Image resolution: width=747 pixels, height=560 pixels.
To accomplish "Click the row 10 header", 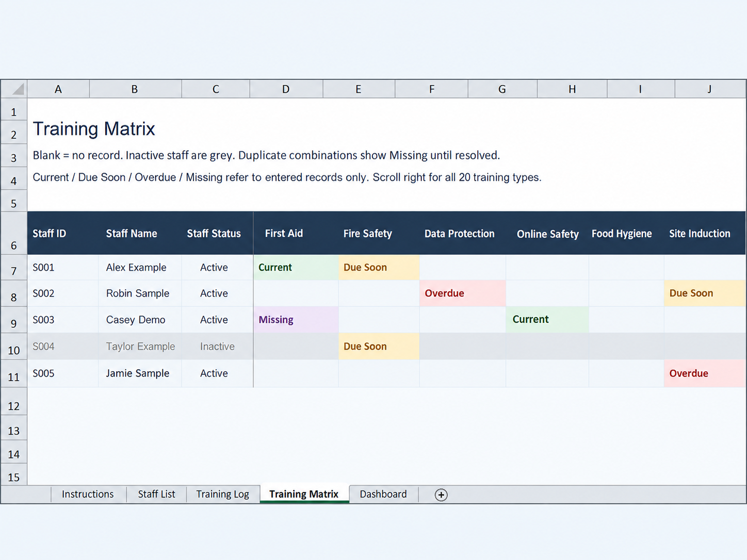I will [x=14, y=347].
